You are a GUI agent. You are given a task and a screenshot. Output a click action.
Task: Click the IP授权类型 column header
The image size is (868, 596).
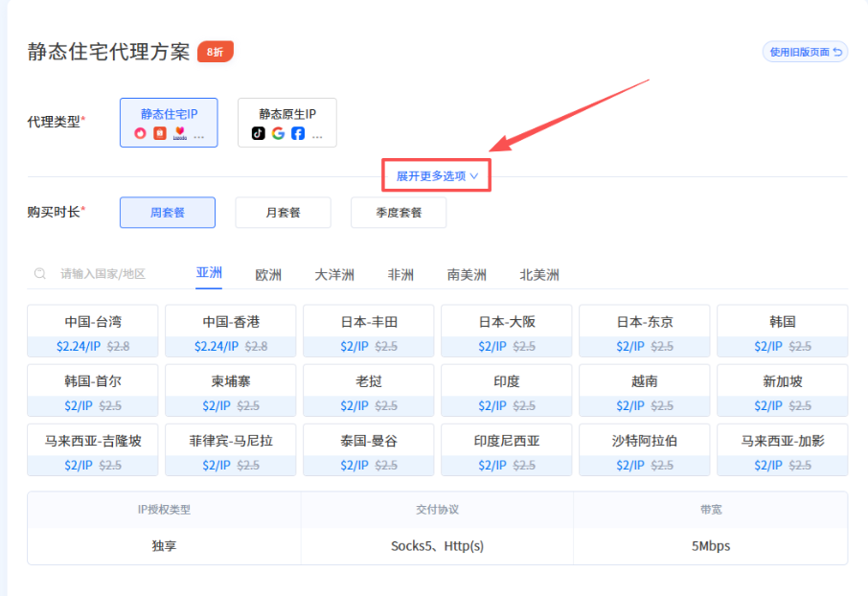[x=164, y=510]
